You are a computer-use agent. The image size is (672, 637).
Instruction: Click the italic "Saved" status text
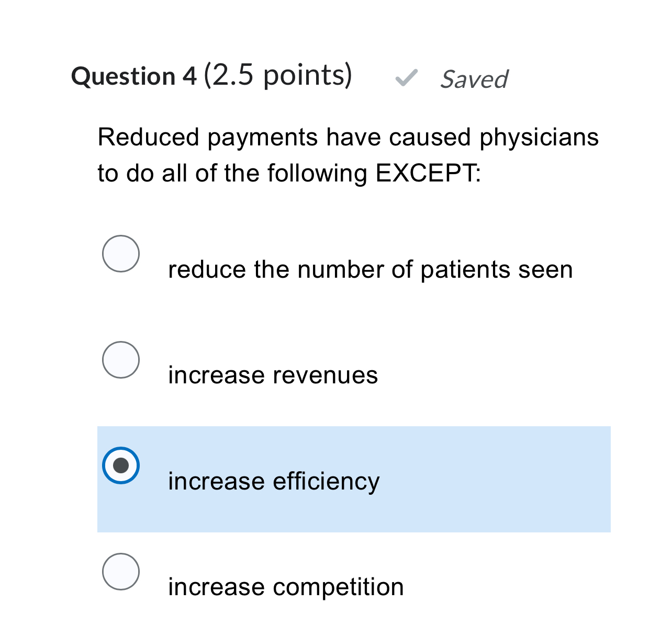point(474,79)
